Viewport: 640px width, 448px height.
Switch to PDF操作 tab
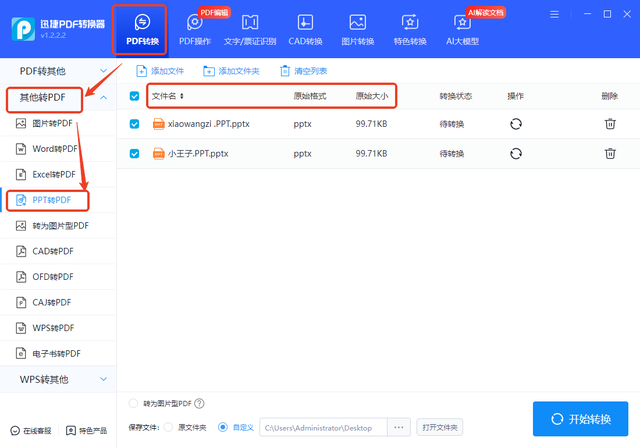click(x=195, y=29)
